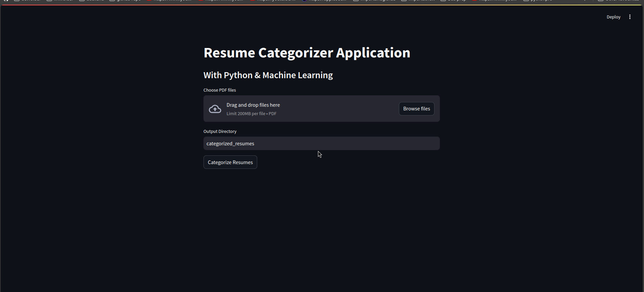Click the Output Directory label
644x292 pixels.
[x=220, y=131]
